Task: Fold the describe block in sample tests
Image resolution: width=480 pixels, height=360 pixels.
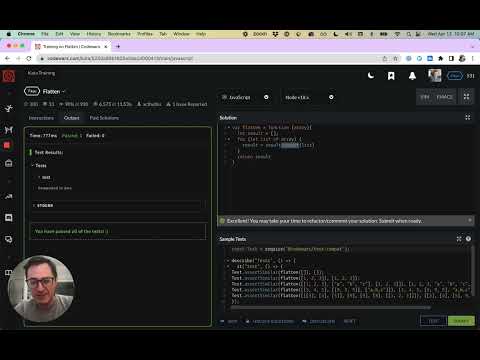Action: point(228,260)
